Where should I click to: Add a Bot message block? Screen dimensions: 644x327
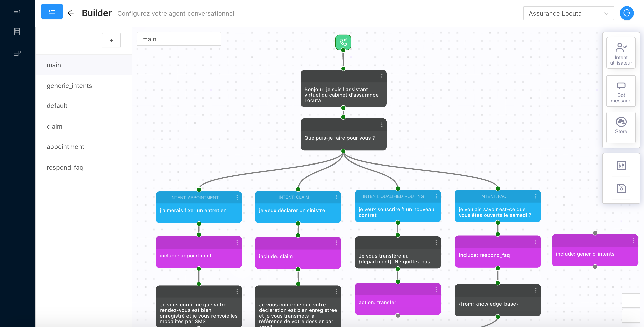[x=621, y=91]
